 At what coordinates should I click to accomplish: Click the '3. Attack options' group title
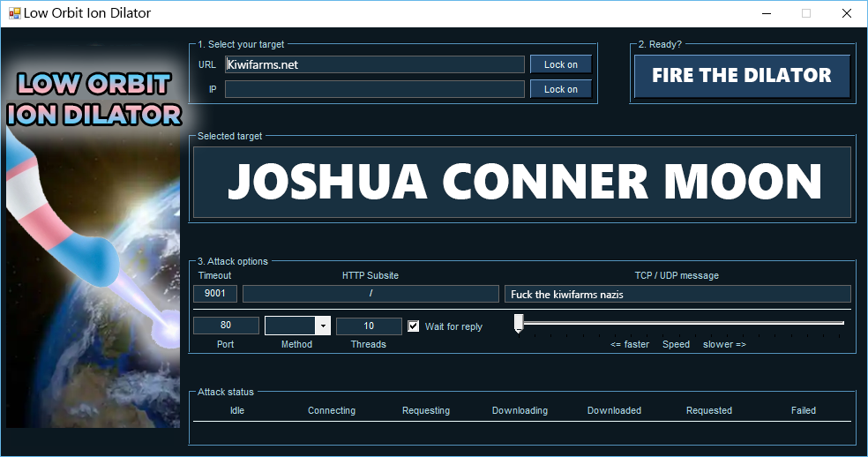pos(233,261)
